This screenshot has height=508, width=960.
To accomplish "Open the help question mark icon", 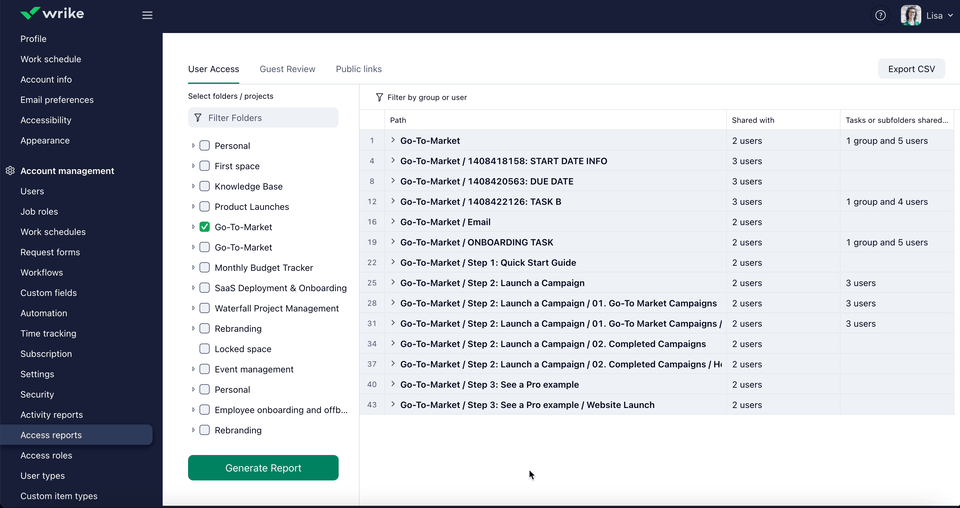I will pos(880,15).
